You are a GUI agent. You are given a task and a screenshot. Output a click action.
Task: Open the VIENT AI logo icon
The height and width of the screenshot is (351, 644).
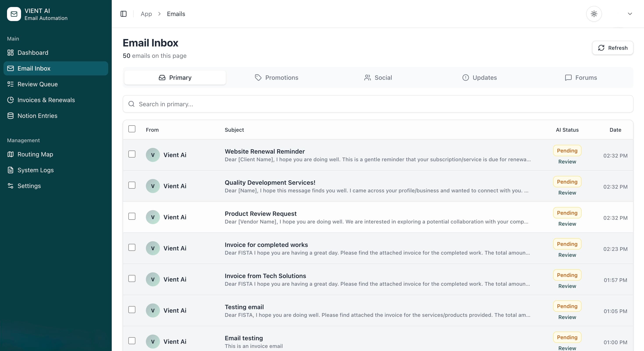point(14,14)
